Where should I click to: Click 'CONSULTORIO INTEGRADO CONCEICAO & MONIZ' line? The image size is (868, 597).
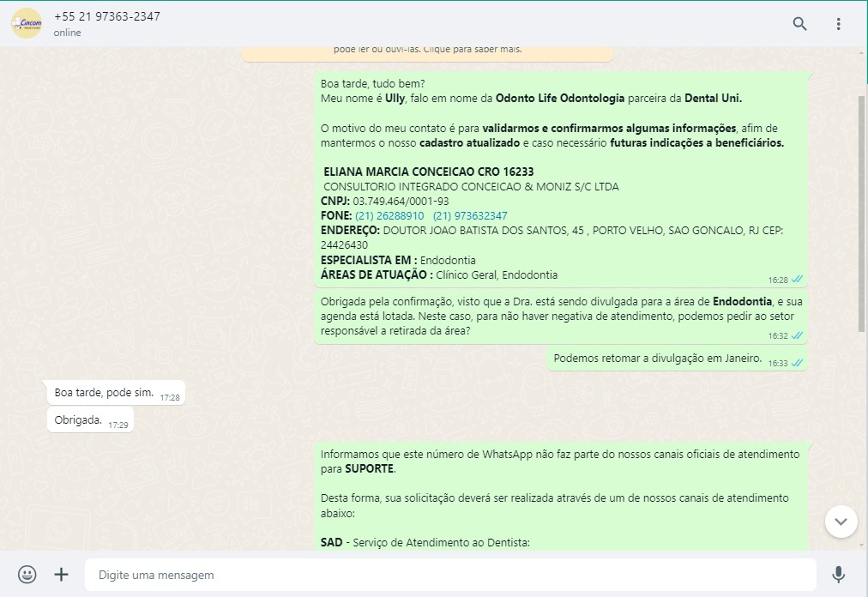tap(471, 187)
